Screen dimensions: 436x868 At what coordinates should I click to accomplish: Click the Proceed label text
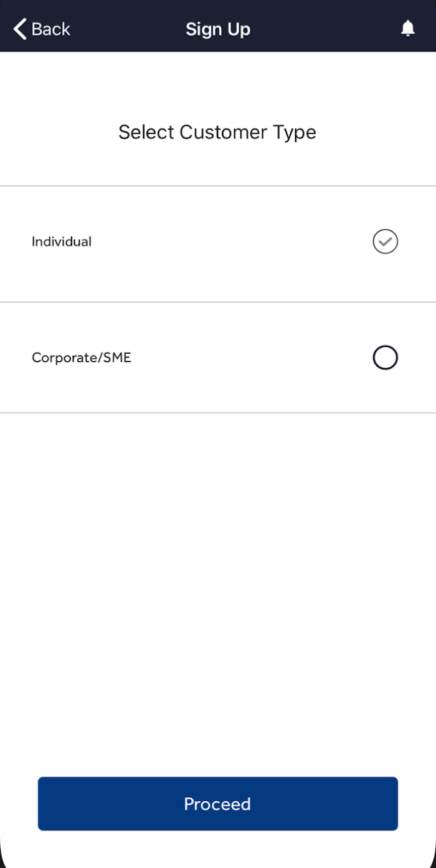[217, 804]
